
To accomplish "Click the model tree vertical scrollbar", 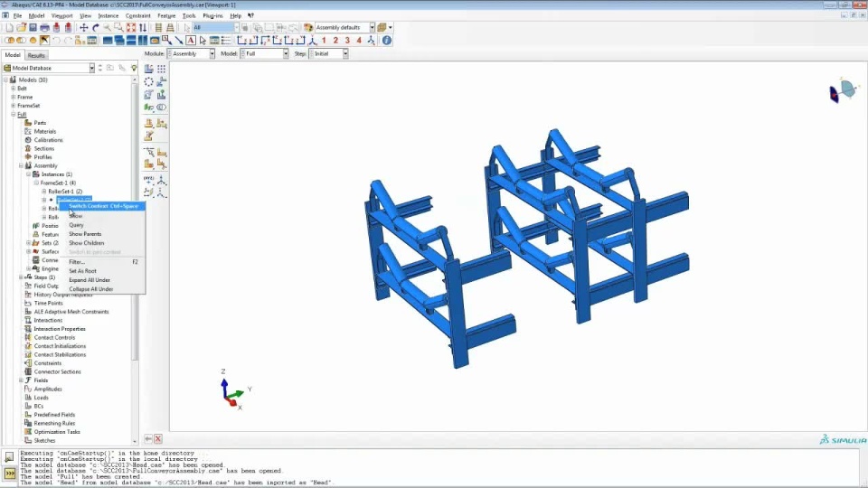I will click(x=135, y=221).
